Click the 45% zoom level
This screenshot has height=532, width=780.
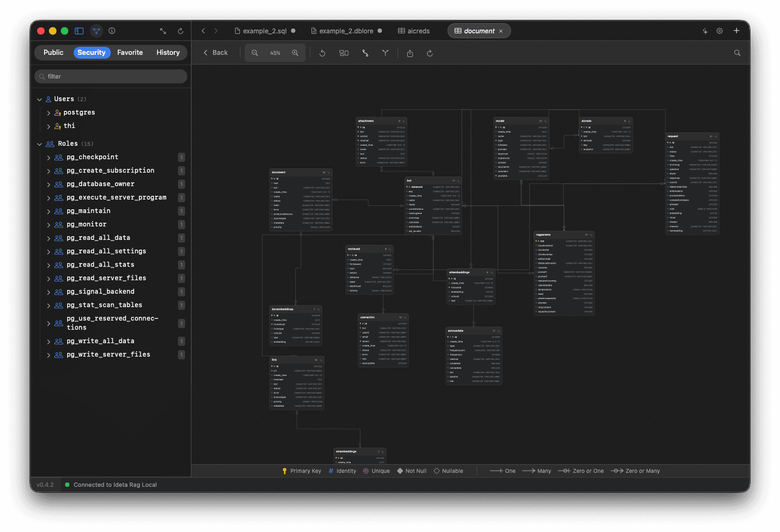tap(275, 53)
